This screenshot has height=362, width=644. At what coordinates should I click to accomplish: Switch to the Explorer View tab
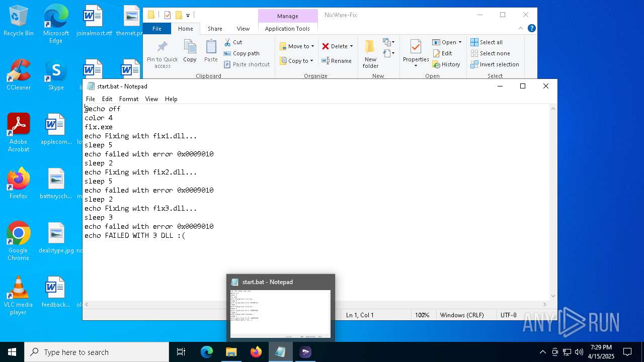243,29
